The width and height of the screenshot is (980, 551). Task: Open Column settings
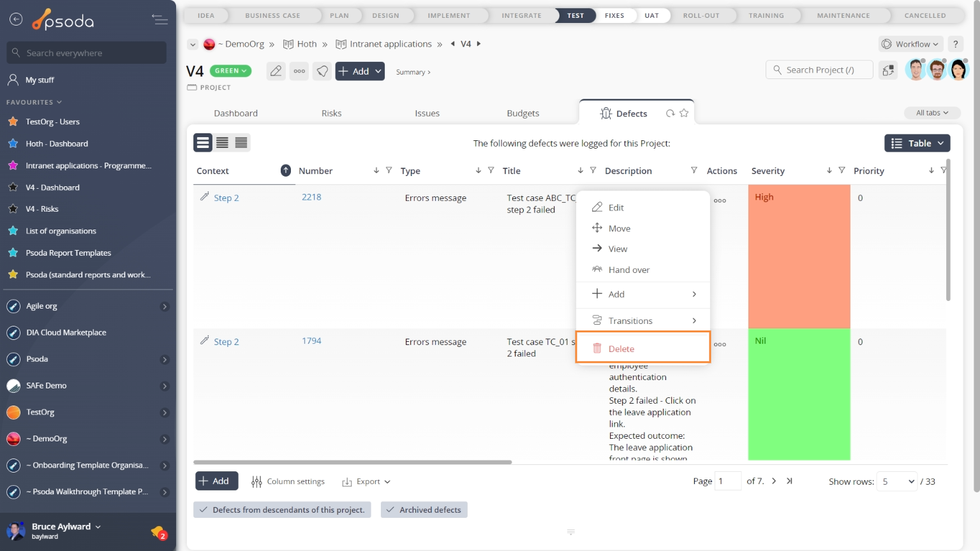pyautogui.click(x=288, y=481)
